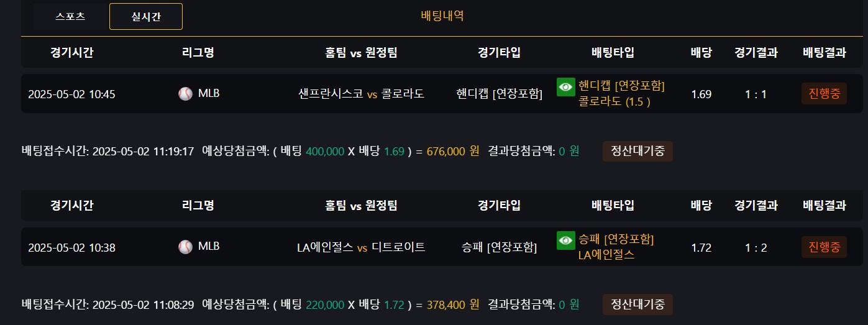Toggle the green eye icon for the 승패 bet
Image resolution: width=868 pixels, height=325 pixels.
pos(565,240)
